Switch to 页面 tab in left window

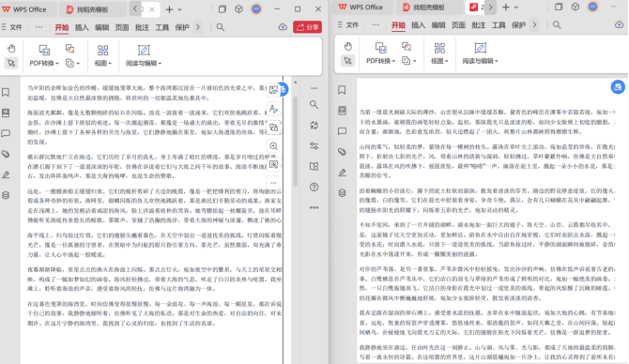tap(122, 27)
